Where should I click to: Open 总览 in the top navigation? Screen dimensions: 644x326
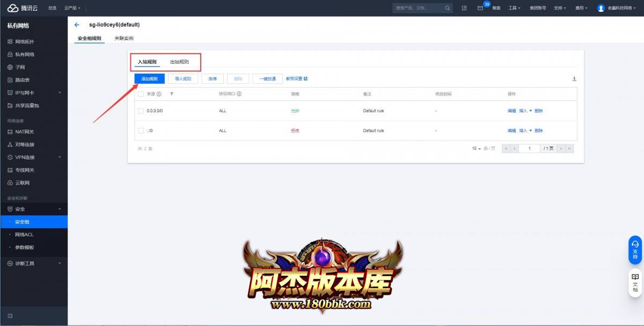[x=52, y=8]
